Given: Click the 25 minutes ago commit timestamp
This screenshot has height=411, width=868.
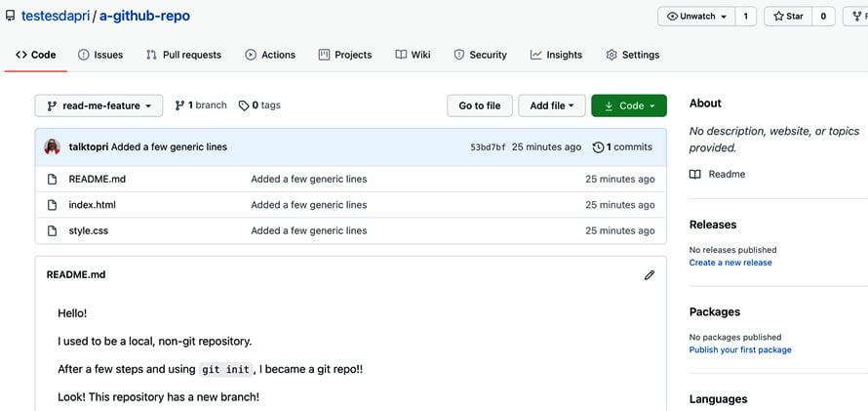Looking at the screenshot, I should pos(546,146).
